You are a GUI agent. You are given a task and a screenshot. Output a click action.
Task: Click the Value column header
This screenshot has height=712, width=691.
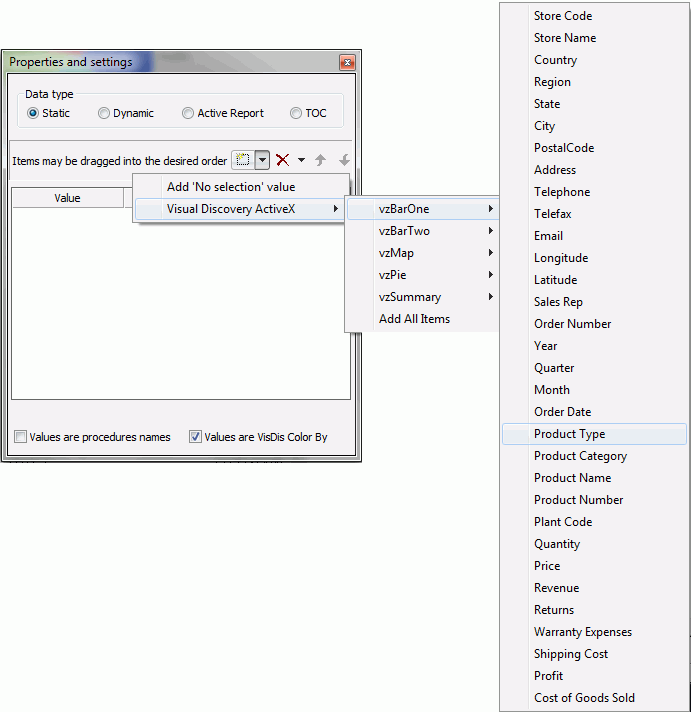pos(67,198)
